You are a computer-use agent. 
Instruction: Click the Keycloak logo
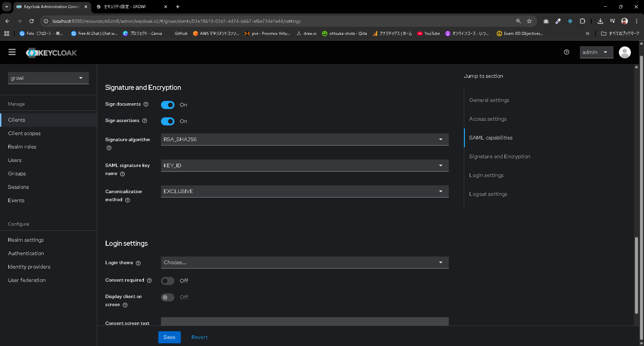click(51, 53)
